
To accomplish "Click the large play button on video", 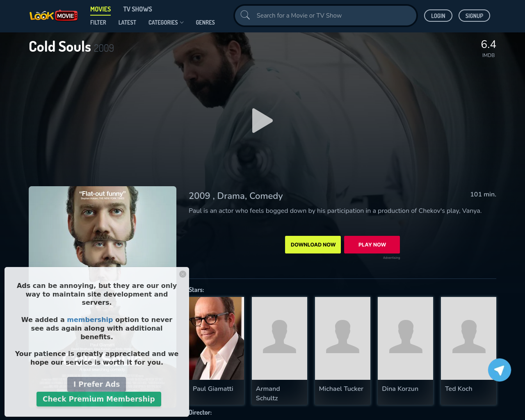I will pyautogui.click(x=262, y=121).
